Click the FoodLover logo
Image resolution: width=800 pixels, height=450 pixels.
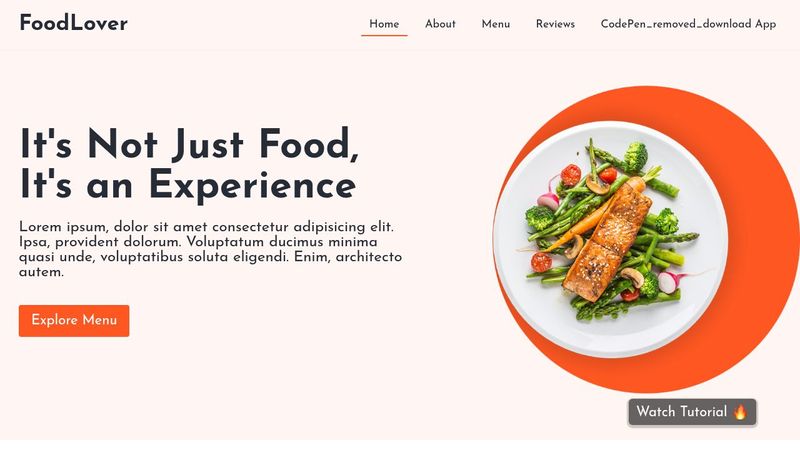click(x=73, y=23)
